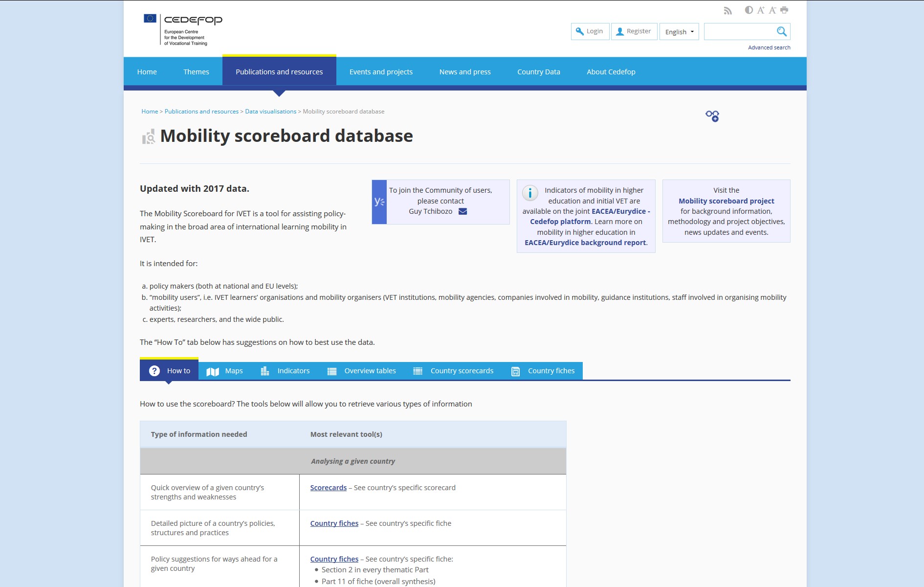
Task: Click the blue info icon
Action: (530, 193)
